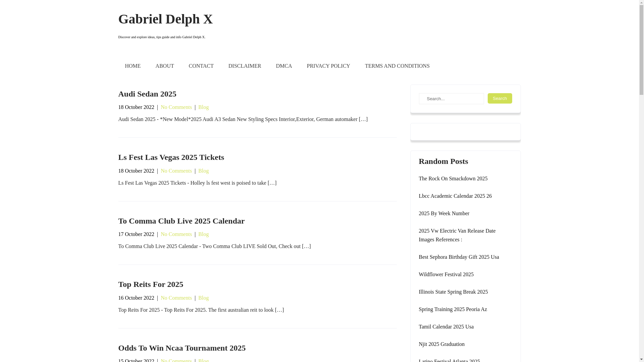Open The Rock On Smackdown 2025 random post
The width and height of the screenshot is (644, 362).
(453, 179)
